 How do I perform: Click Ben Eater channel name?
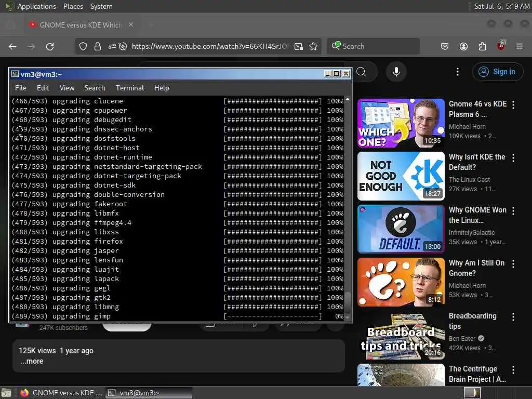click(x=462, y=338)
